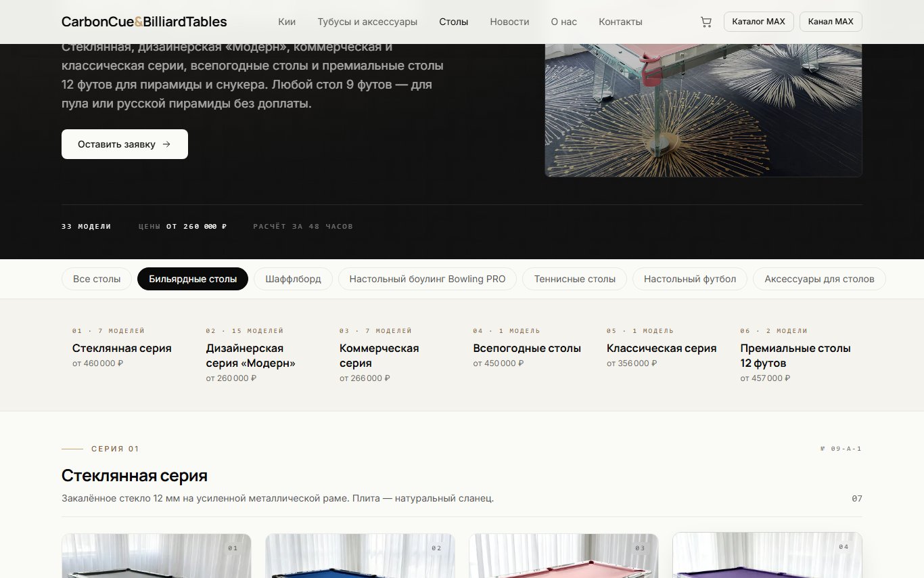
Task: Open the shopping cart icon
Action: pos(706,22)
